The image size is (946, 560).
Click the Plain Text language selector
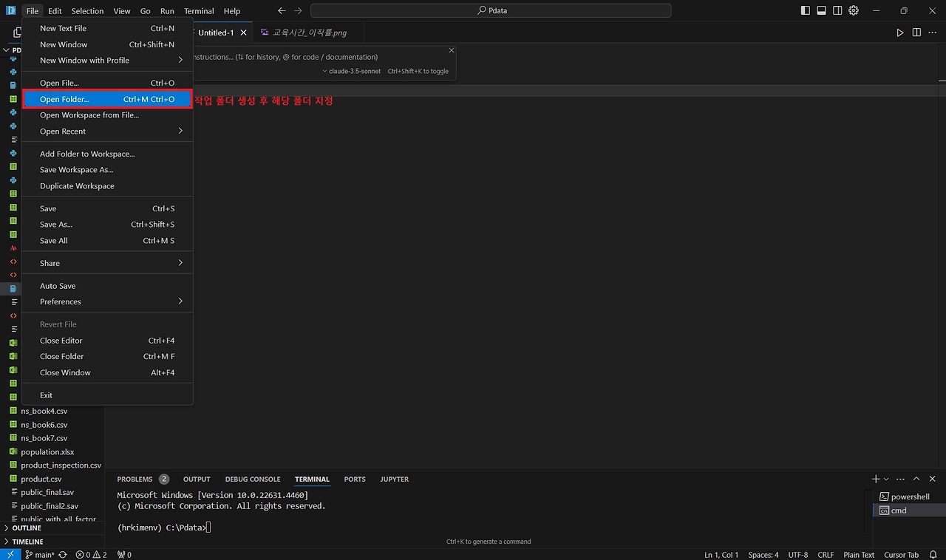[x=859, y=554]
